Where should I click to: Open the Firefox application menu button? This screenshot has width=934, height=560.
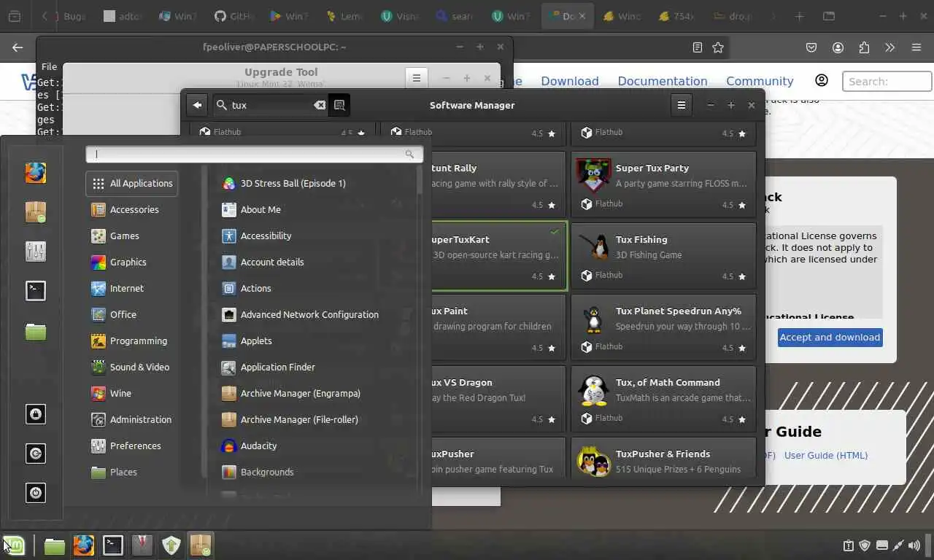pyautogui.click(x=916, y=47)
